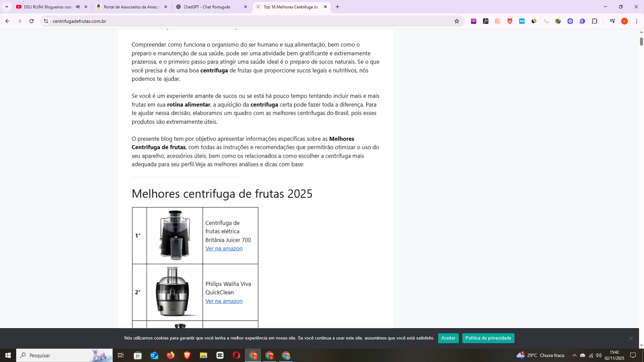The width and height of the screenshot is (644, 362).
Task: Open Chrome's three-dot menu
Action: coord(636,21)
